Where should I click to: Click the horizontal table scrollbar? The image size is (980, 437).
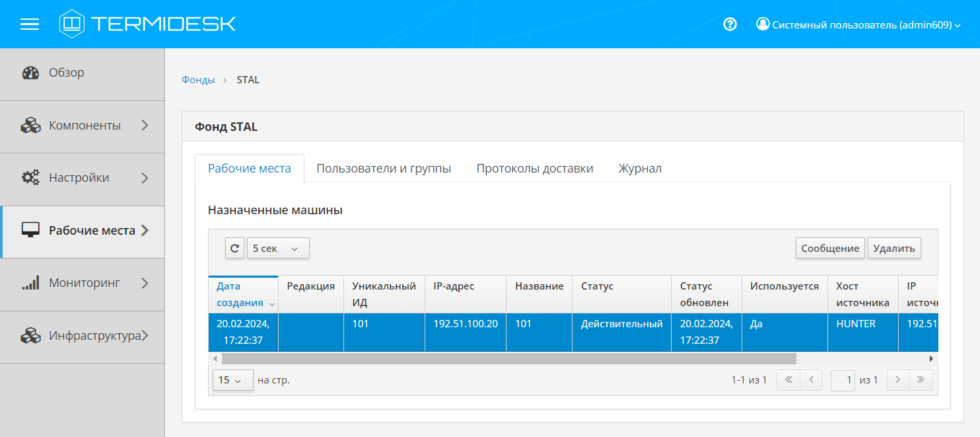[x=508, y=358]
